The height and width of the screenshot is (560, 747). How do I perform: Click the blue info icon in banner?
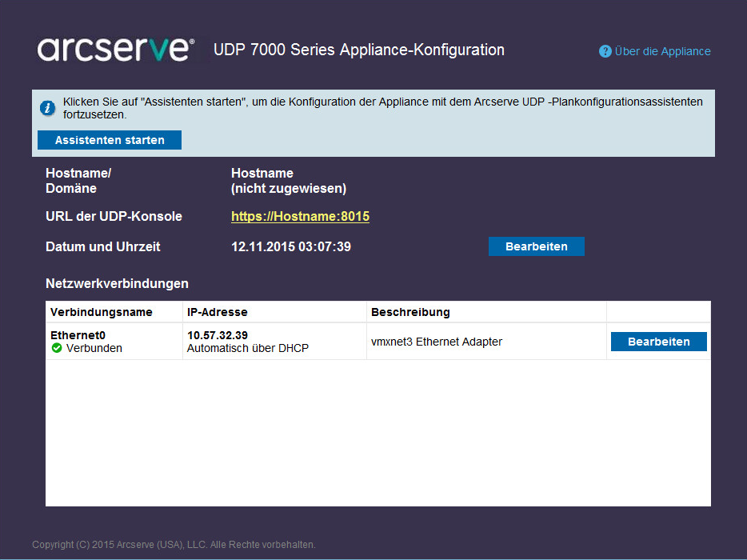pyautogui.click(x=47, y=108)
